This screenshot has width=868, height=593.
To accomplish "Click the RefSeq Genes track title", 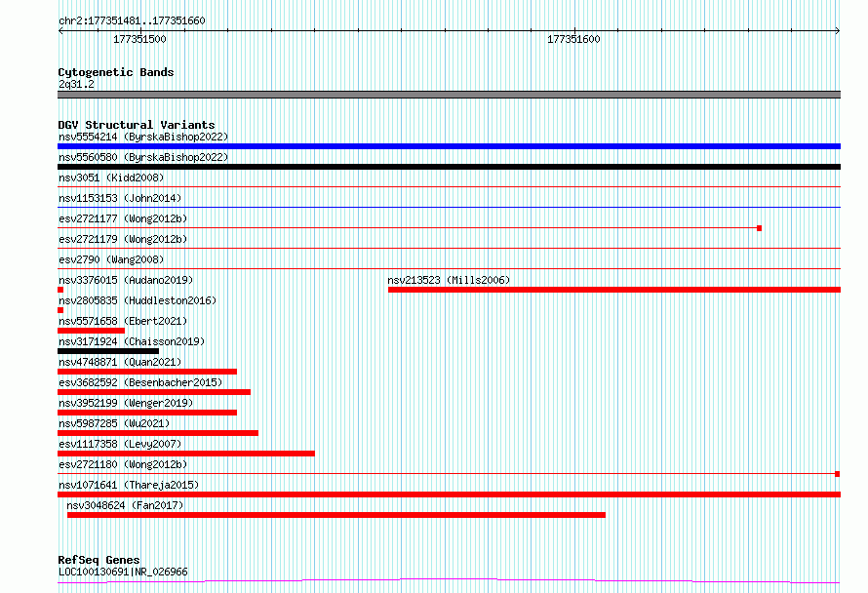I will pos(99,560).
